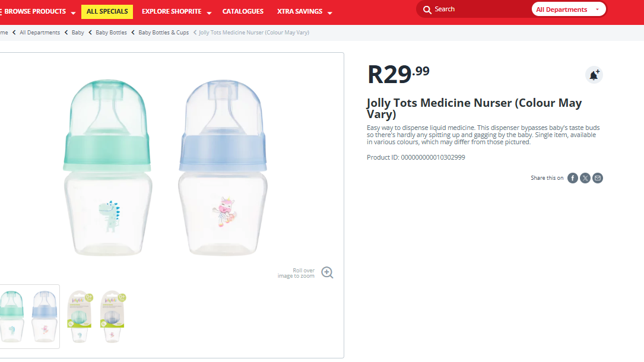Click the Baby breadcrumb link
644x362 pixels.
point(78,33)
